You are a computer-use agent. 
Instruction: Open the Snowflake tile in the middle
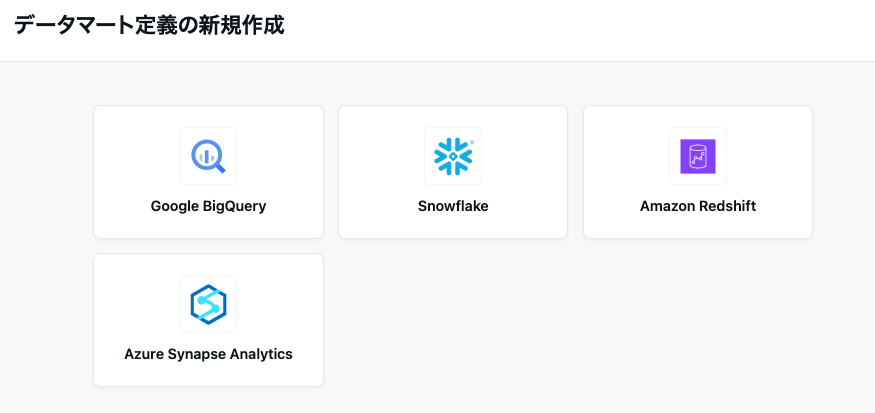[453, 172]
